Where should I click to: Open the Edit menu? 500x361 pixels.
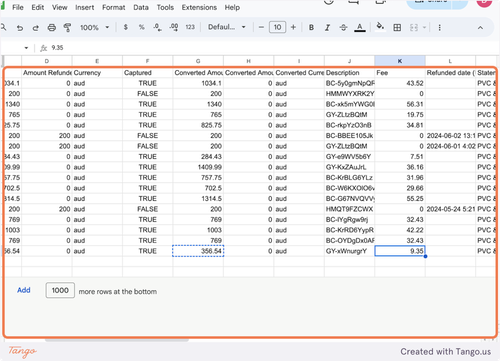click(x=38, y=7)
